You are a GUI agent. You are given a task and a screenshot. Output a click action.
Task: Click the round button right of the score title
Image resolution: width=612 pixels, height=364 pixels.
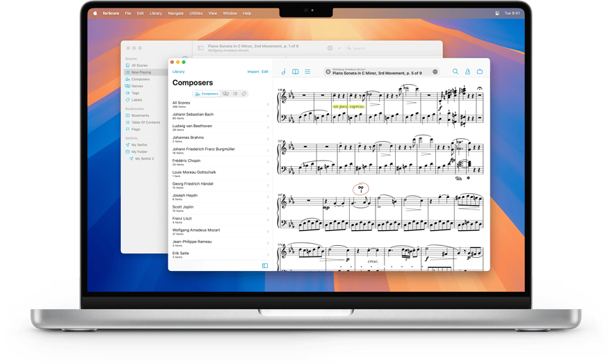click(x=435, y=72)
